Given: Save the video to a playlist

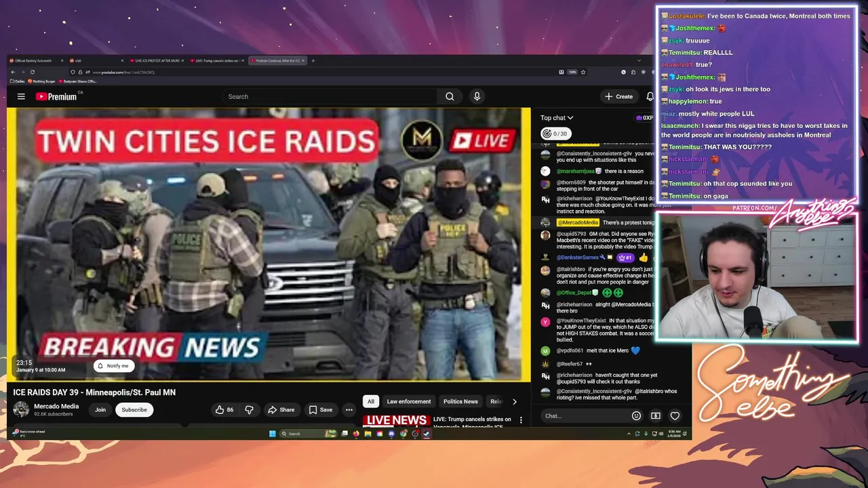Looking at the screenshot, I should 320,409.
